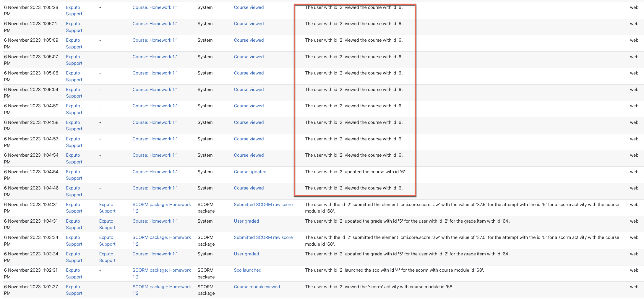The image size is (644, 298).
Task: Open Submitted SCORM raw score at 1:04:31 PM
Action: [x=263, y=204]
